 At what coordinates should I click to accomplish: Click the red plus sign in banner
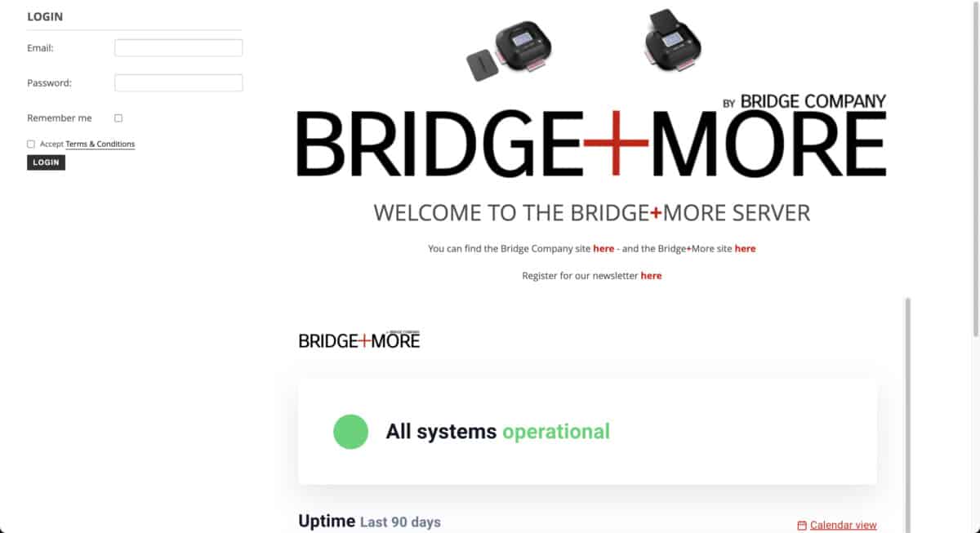(x=616, y=144)
